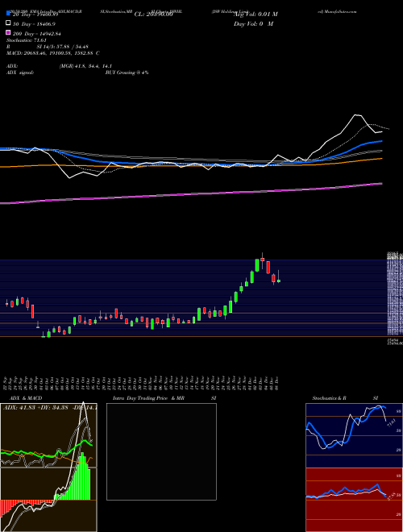Click the 'CL: 20390.00' closing price text
Screen dimensions: 403x532
click(x=154, y=15)
